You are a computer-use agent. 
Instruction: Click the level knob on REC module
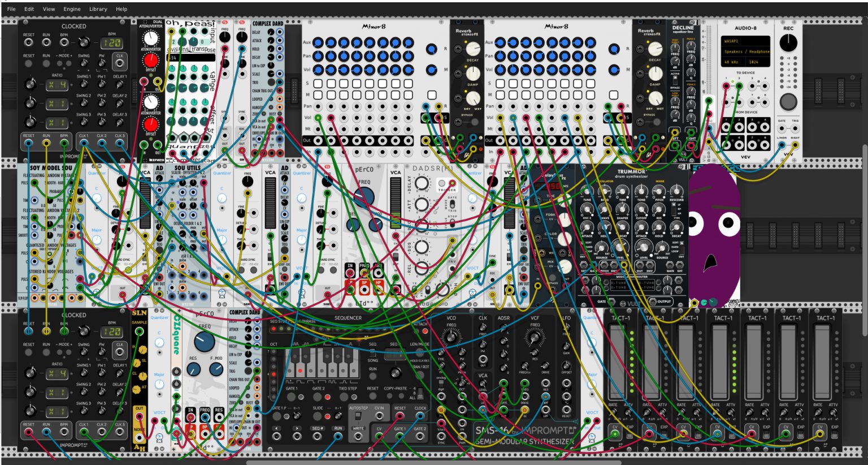point(788,43)
